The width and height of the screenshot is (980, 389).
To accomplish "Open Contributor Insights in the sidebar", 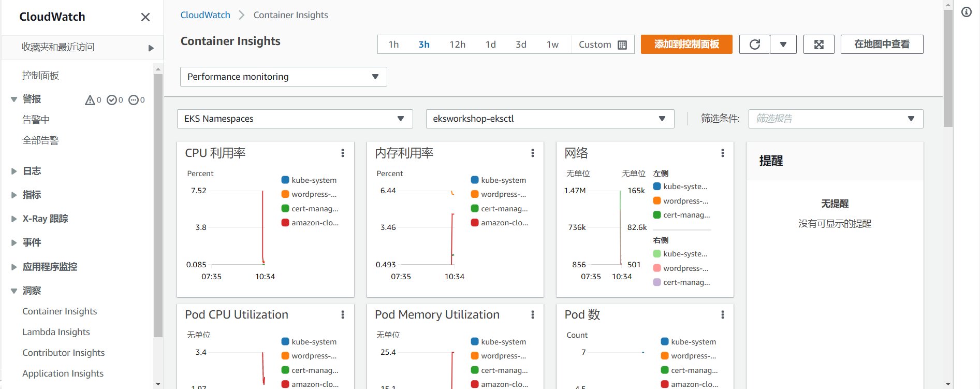I will 63,353.
